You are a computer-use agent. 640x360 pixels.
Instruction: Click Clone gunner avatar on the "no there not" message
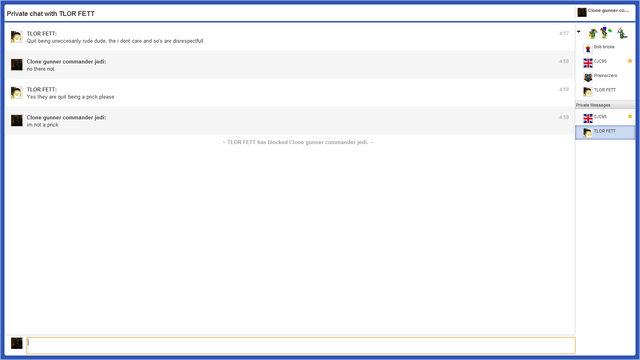coord(16,64)
